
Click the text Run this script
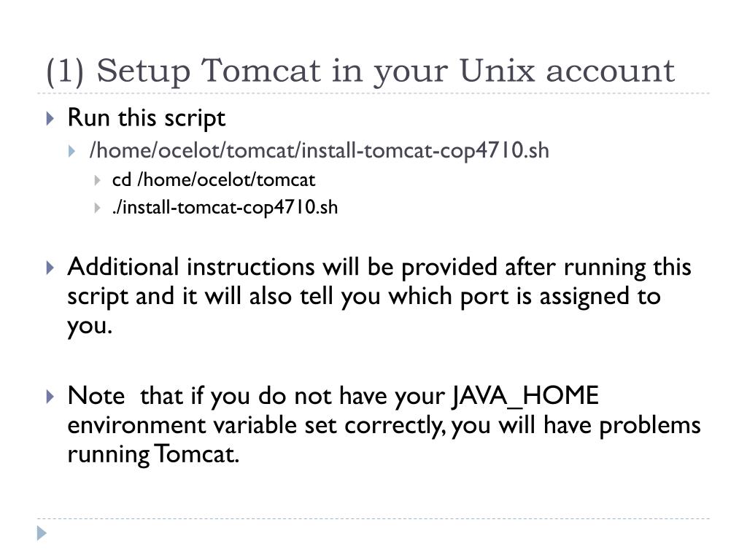146,117
